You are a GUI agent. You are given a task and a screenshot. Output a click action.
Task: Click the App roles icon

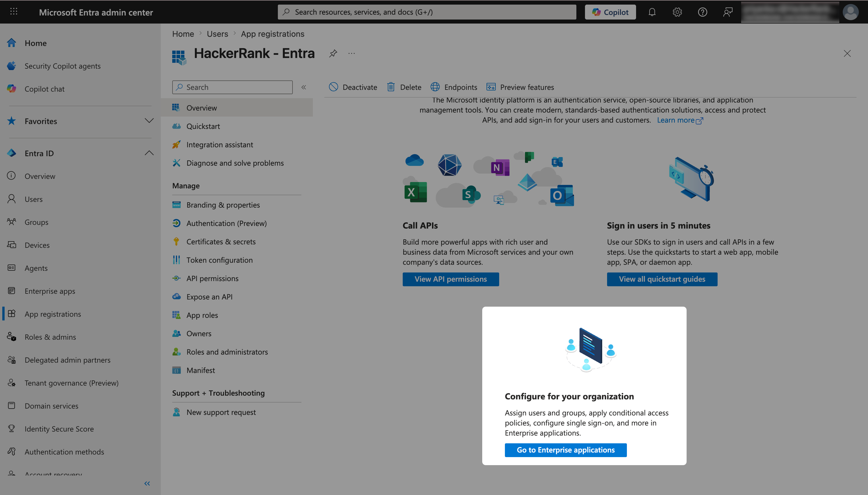click(177, 315)
